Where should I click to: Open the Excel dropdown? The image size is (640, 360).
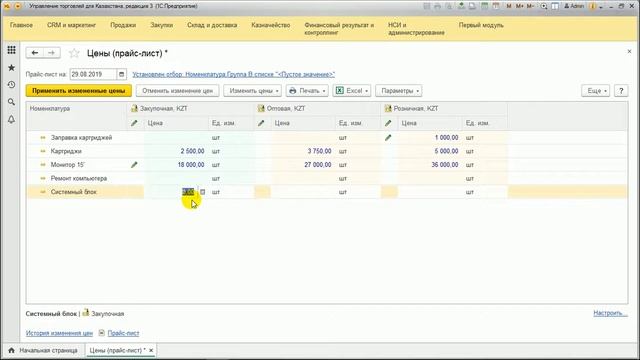pyautogui.click(x=352, y=91)
